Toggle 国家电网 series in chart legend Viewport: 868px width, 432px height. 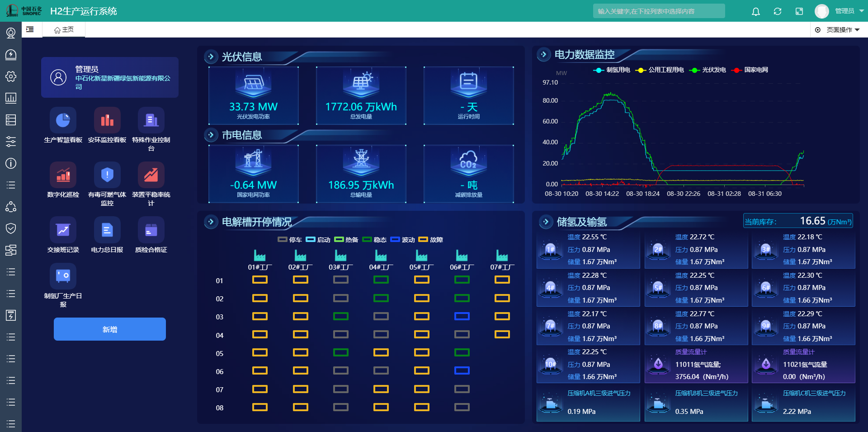(x=750, y=70)
